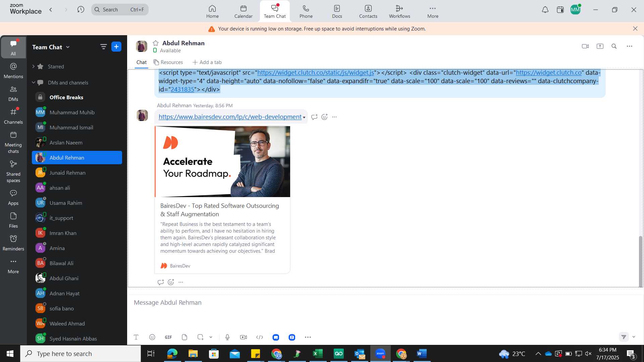
Task: Open chat with Arslan Naeem
Action: pos(77,142)
